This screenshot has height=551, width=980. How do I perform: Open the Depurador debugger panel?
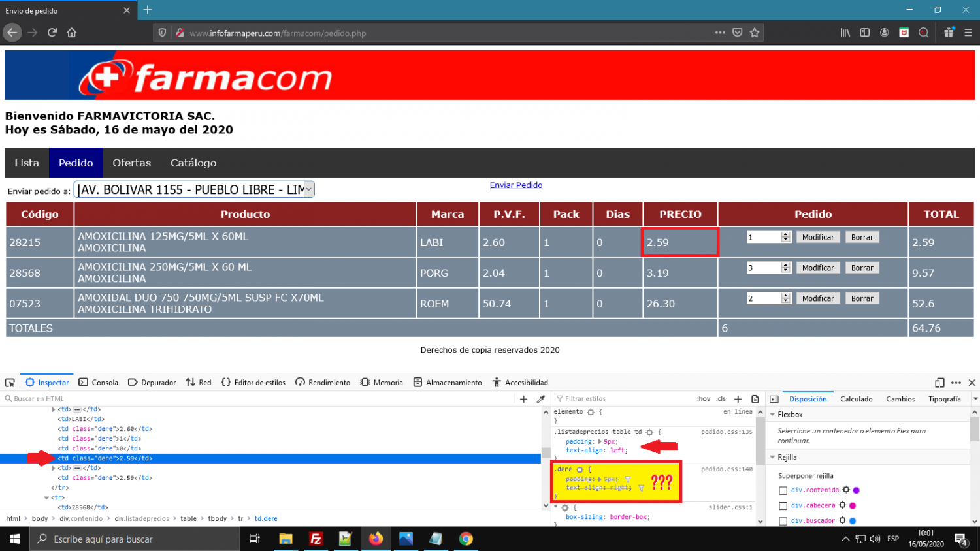tap(152, 383)
